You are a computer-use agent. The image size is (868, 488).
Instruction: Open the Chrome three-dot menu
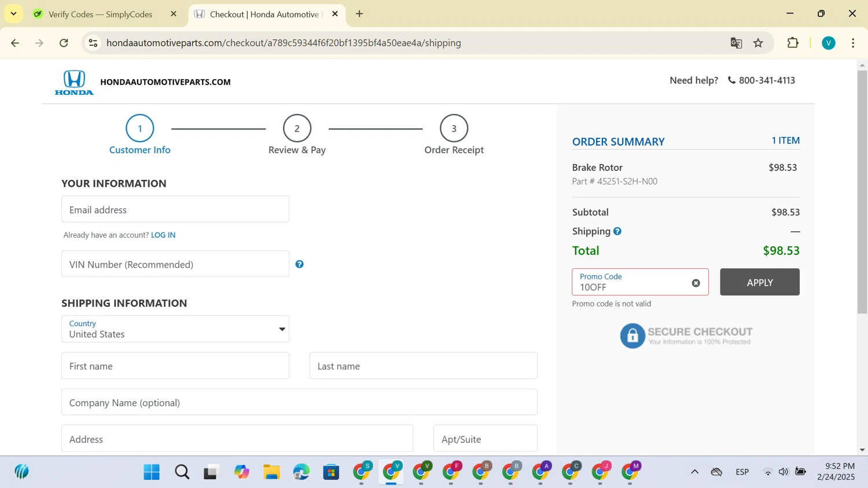point(853,43)
